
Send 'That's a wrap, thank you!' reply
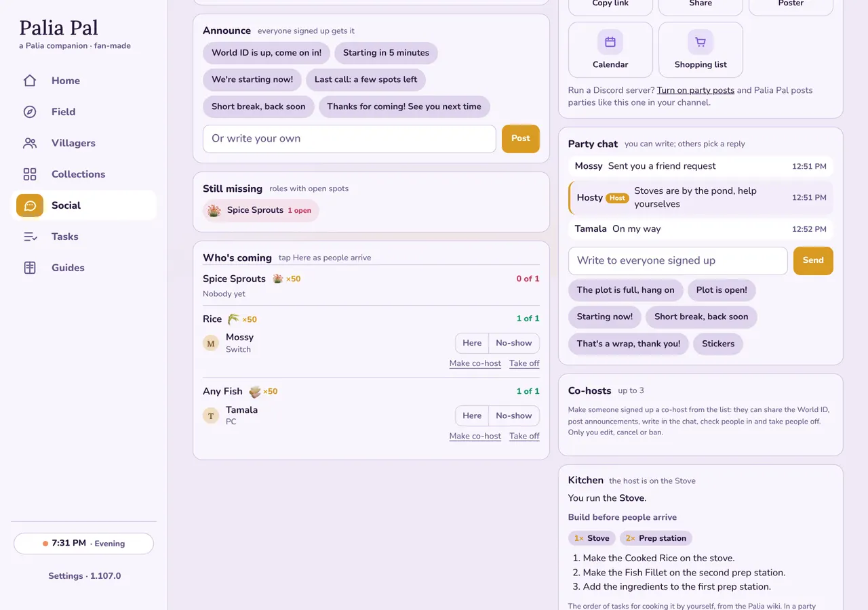(629, 344)
